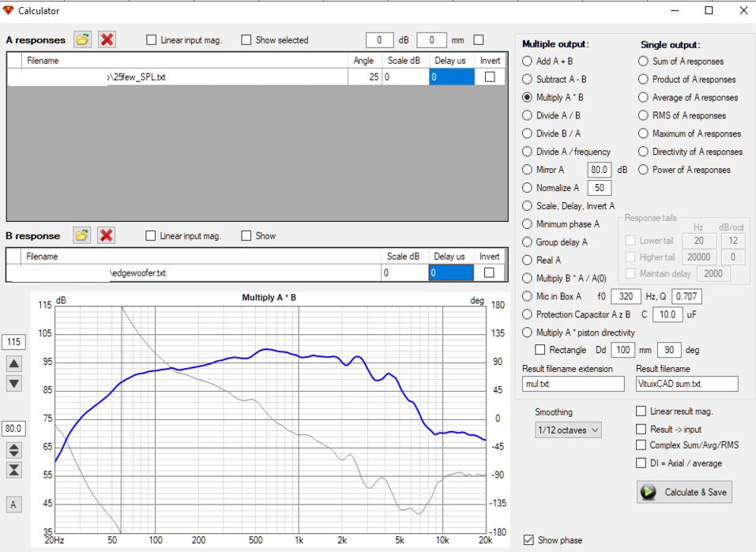Toggle Complex Sum/Avg/RMS checkbox
756x552 pixels.
coord(641,445)
